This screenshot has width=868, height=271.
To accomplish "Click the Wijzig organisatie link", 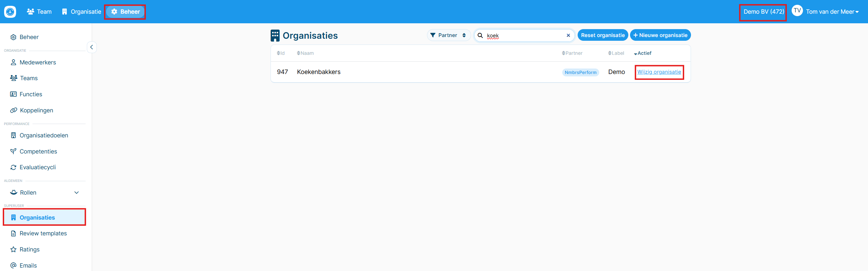I will [659, 72].
